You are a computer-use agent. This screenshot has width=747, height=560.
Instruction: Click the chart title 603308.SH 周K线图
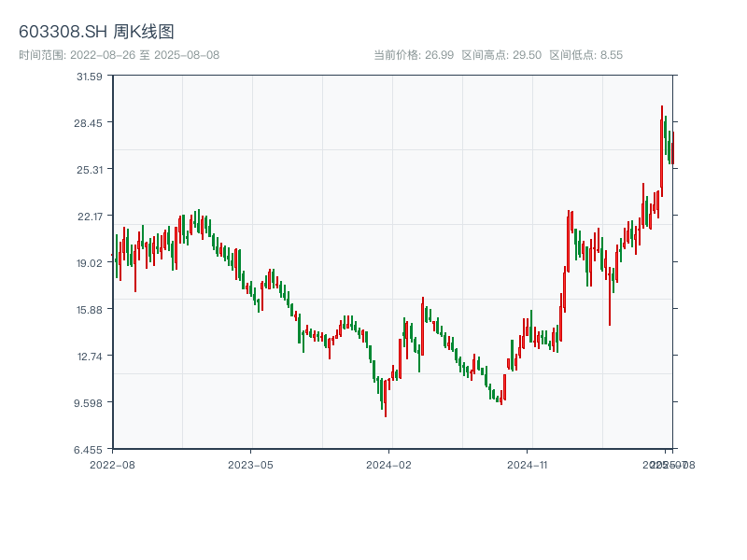tap(96, 32)
